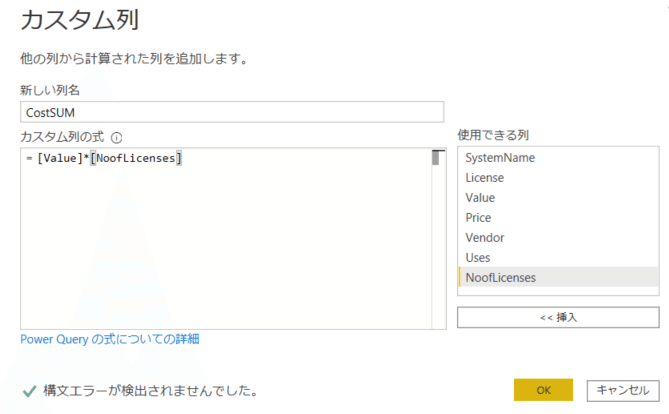Cancel the dialog with キャンセル
This screenshot has height=414, width=669.
pyautogui.click(x=624, y=390)
